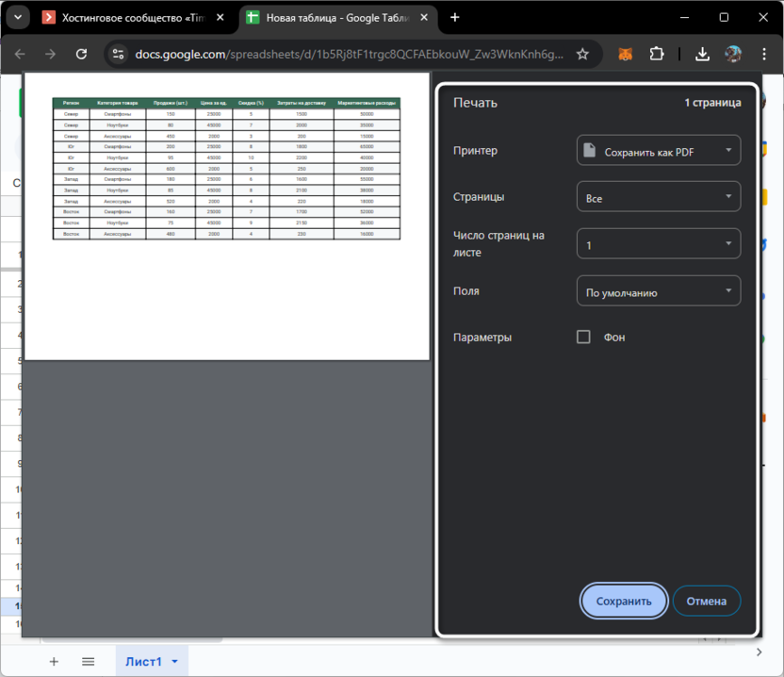The width and height of the screenshot is (784, 677).
Task: Click the print preview page thumbnail
Action: (227, 216)
